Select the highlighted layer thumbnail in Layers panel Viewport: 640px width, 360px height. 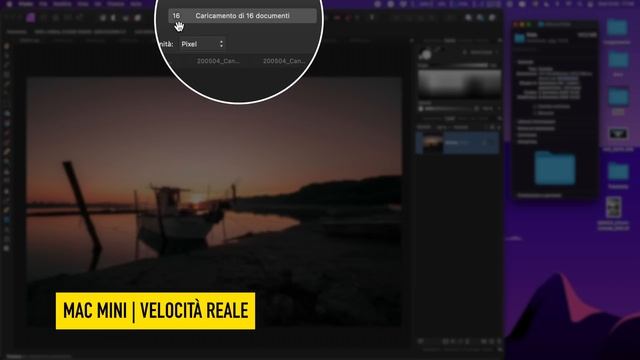[432, 143]
